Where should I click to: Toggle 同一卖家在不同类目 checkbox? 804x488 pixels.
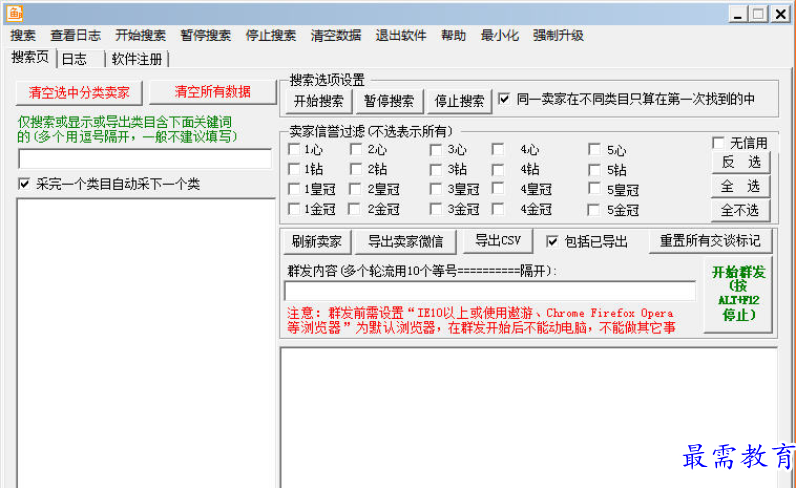click(504, 99)
